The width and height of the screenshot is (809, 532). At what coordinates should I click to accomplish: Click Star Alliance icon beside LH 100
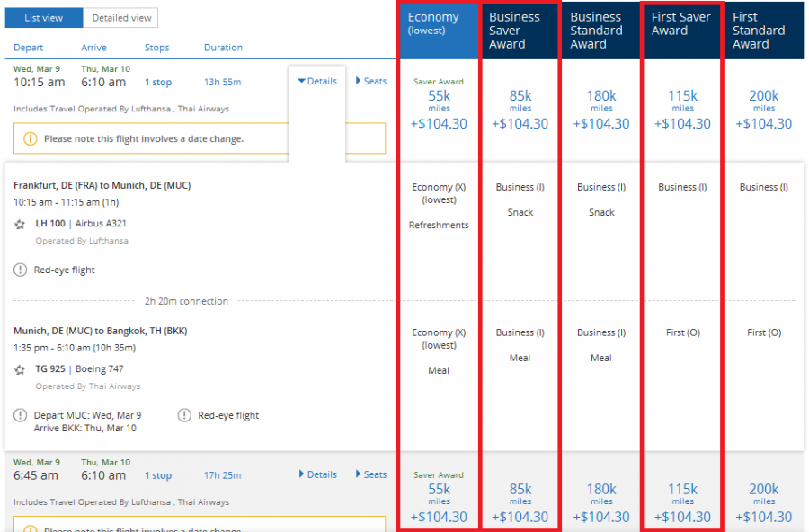(20, 224)
